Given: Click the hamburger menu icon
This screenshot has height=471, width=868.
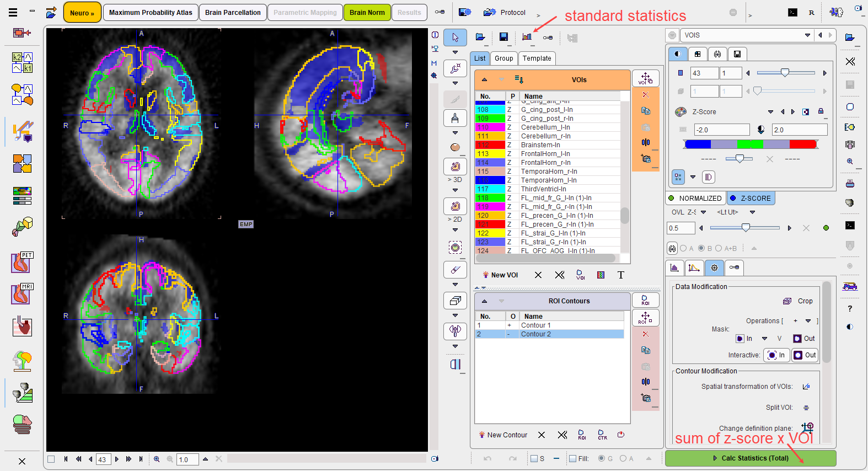Looking at the screenshot, I should click(13, 12).
